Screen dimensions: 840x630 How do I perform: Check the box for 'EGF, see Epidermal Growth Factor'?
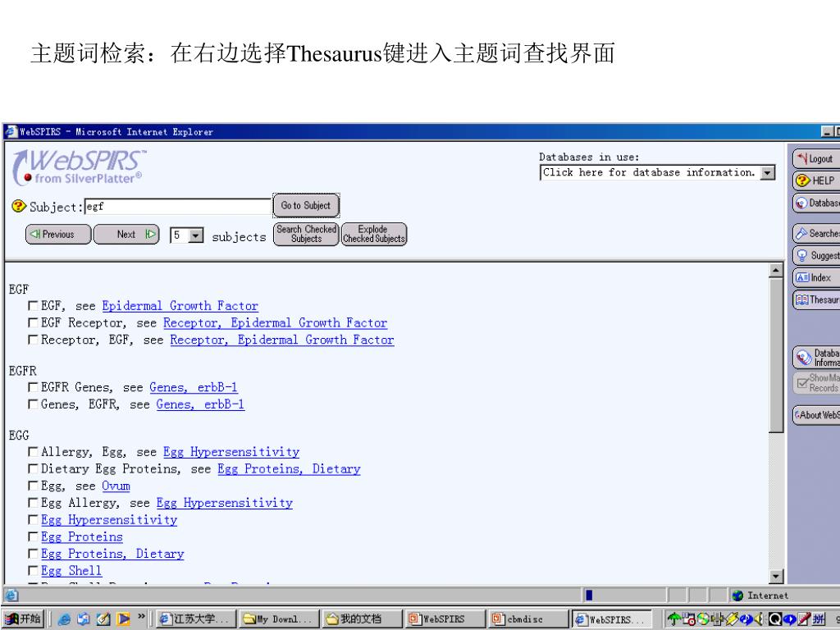[x=33, y=306]
